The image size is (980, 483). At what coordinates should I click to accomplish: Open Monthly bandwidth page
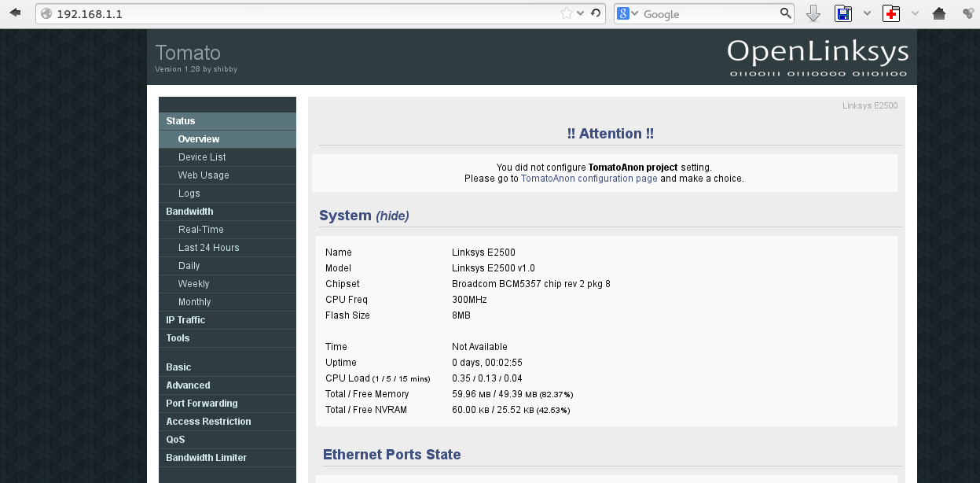point(227,302)
